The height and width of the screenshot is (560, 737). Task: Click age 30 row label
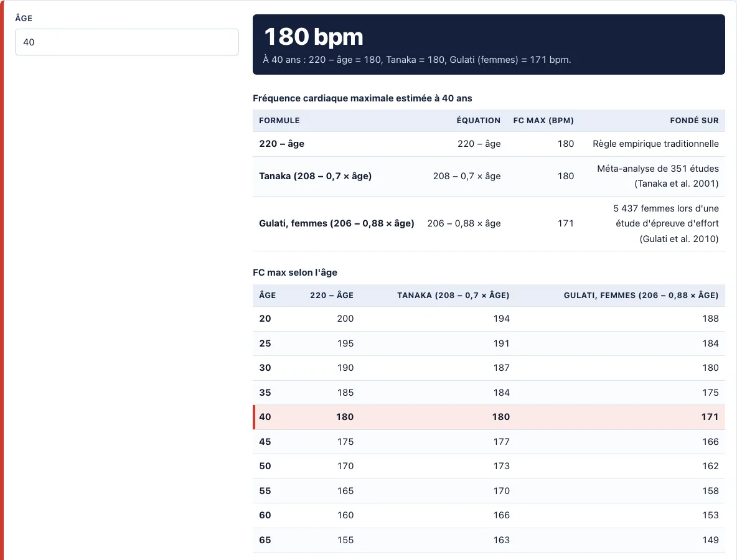(265, 368)
